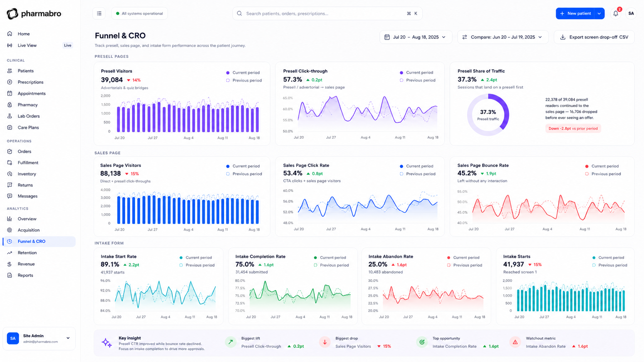Image resolution: width=644 pixels, height=362 pixels.
Task: Click the Live badge next to Live View
Action: pos(68,45)
